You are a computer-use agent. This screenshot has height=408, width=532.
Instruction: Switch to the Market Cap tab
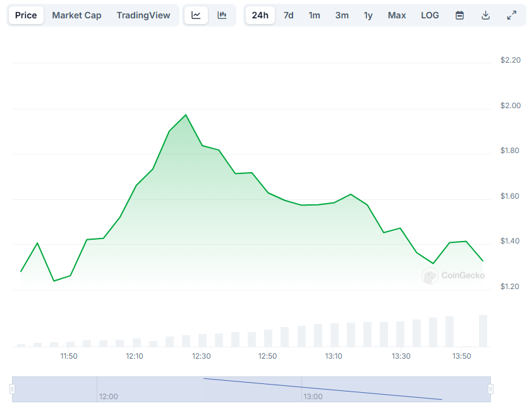click(x=76, y=15)
